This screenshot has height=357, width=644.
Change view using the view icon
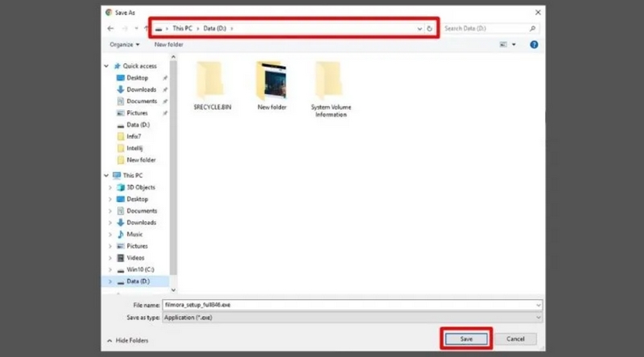click(x=503, y=44)
